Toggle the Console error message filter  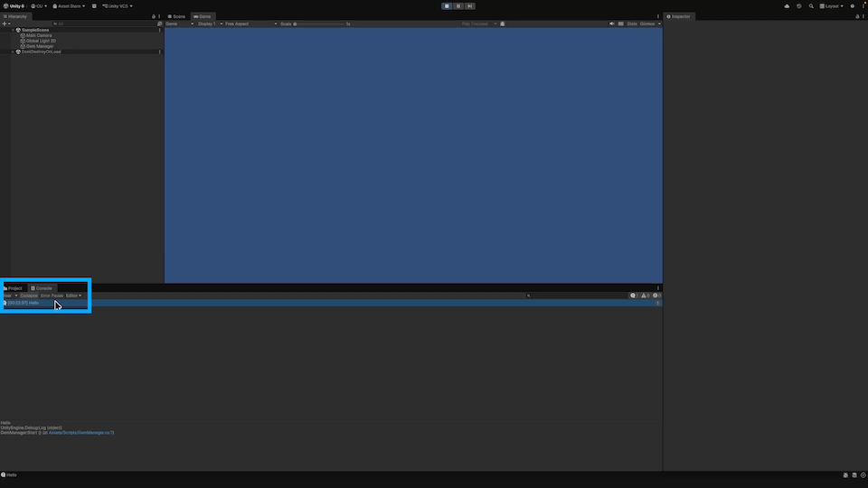[x=656, y=296]
